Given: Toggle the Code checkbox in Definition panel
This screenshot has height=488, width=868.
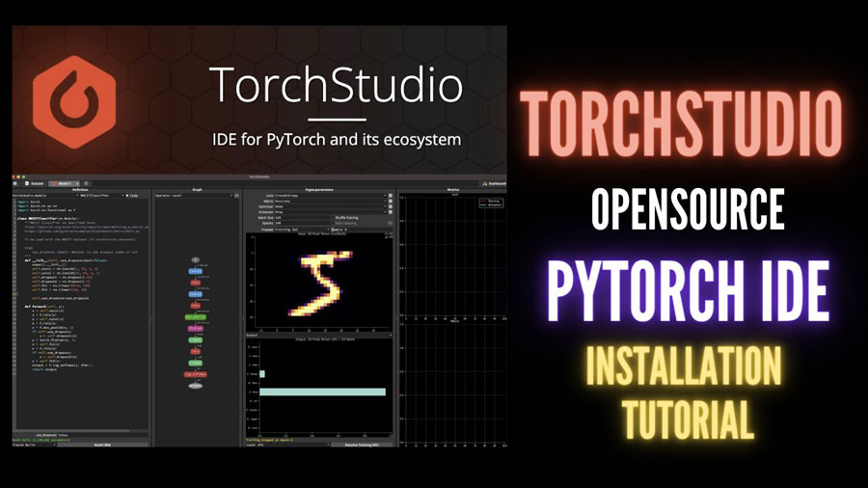Looking at the screenshot, I should point(128,195).
